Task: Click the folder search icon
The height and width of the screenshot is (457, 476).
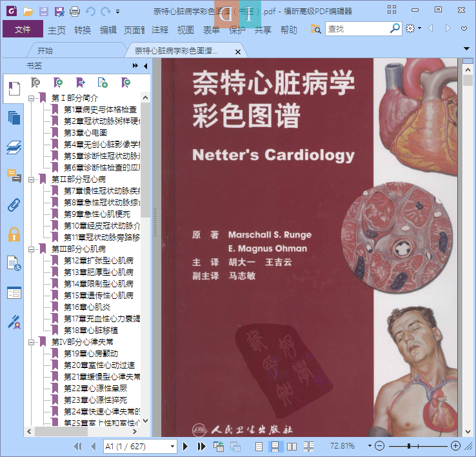Action: (315, 29)
